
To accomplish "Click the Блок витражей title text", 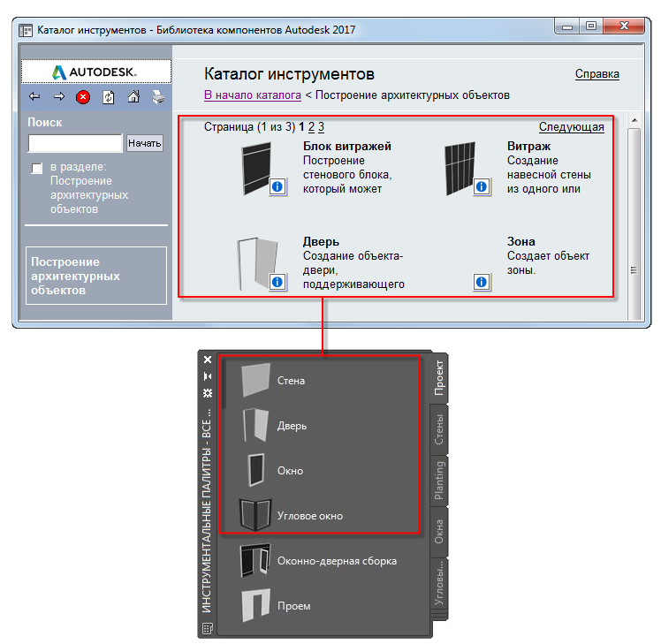I will pyautogui.click(x=347, y=147).
